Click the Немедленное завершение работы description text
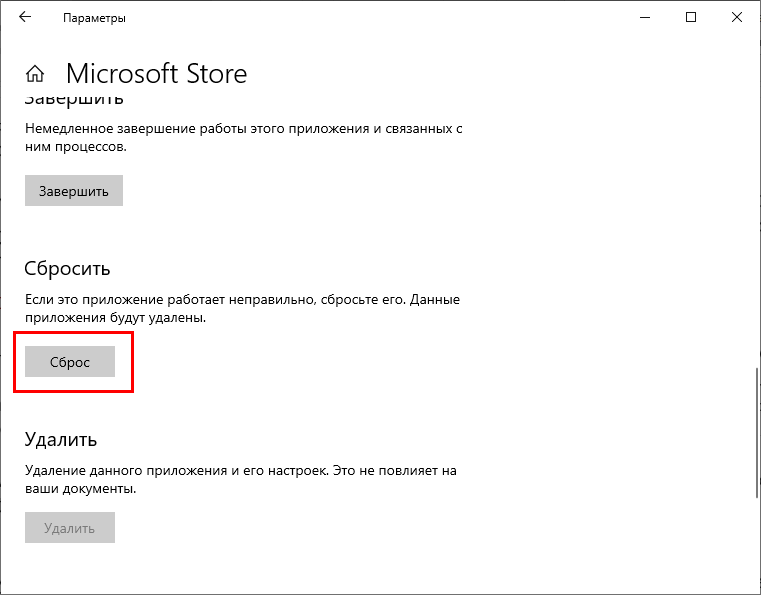This screenshot has height=595, width=761. click(x=244, y=137)
